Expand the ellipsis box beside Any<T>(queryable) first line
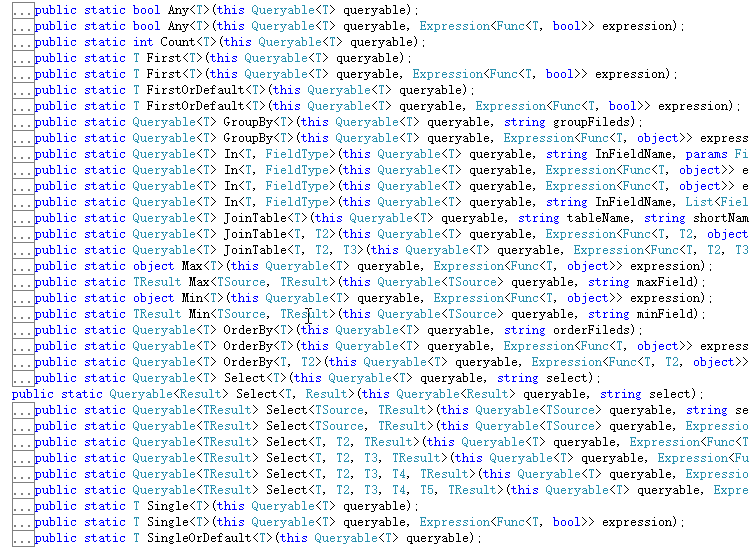Image resolution: width=749 pixels, height=547 pixels. point(22,10)
